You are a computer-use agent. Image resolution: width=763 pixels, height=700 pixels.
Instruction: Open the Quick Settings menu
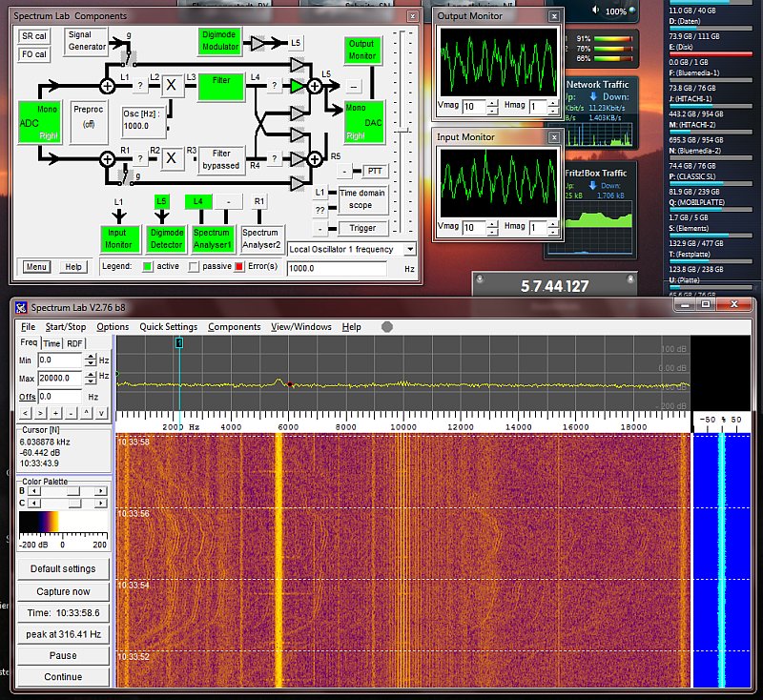[168, 327]
